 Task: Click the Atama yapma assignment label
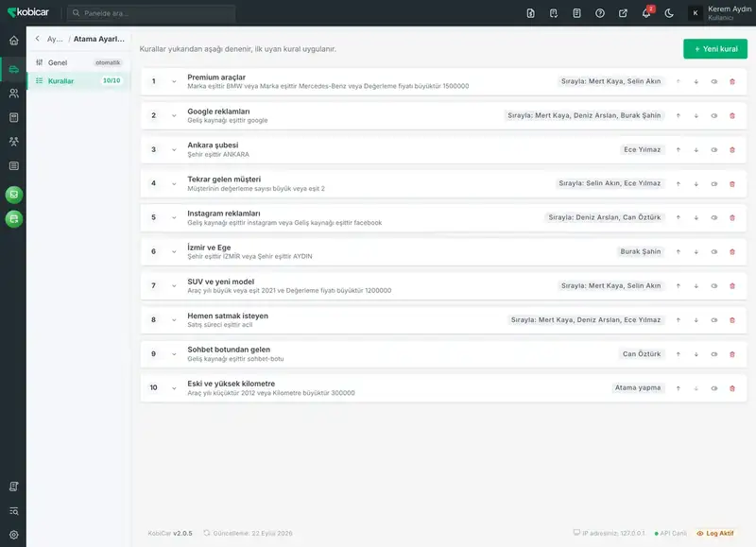[638, 388]
